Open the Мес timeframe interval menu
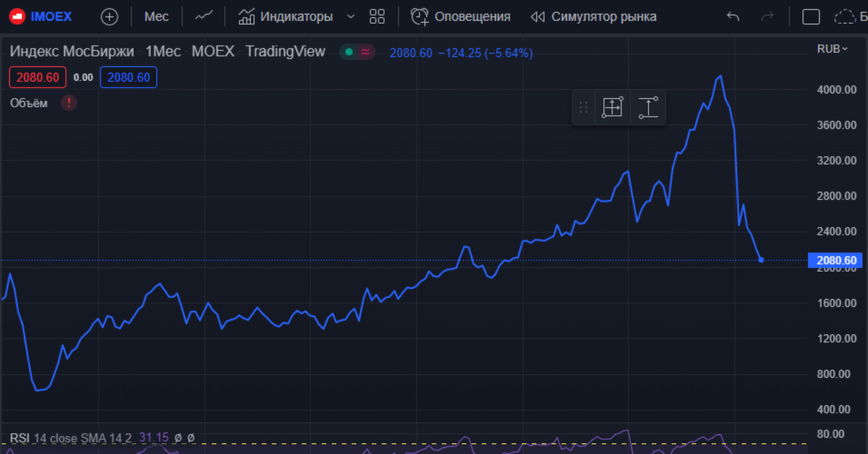Screen dimensions: 868x454 click(156, 17)
